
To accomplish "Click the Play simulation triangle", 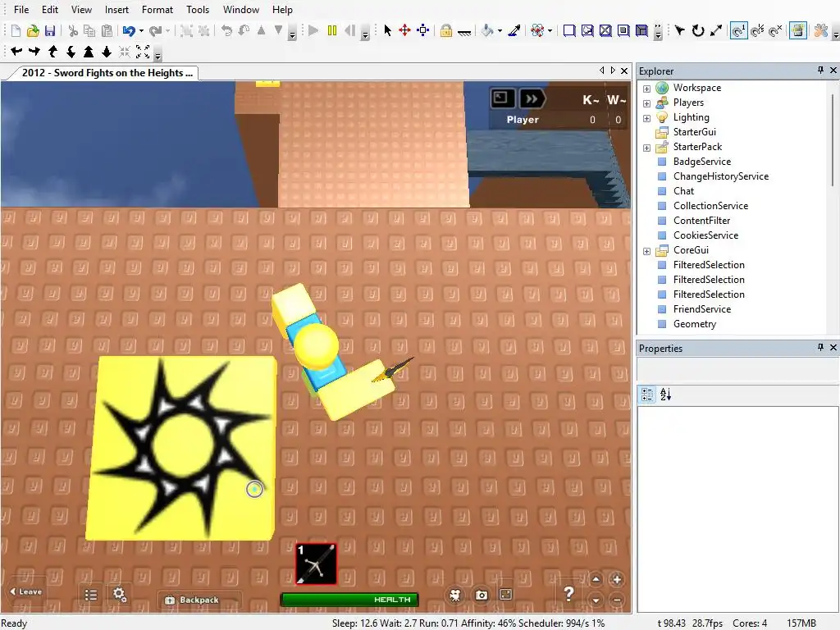I will [x=313, y=30].
